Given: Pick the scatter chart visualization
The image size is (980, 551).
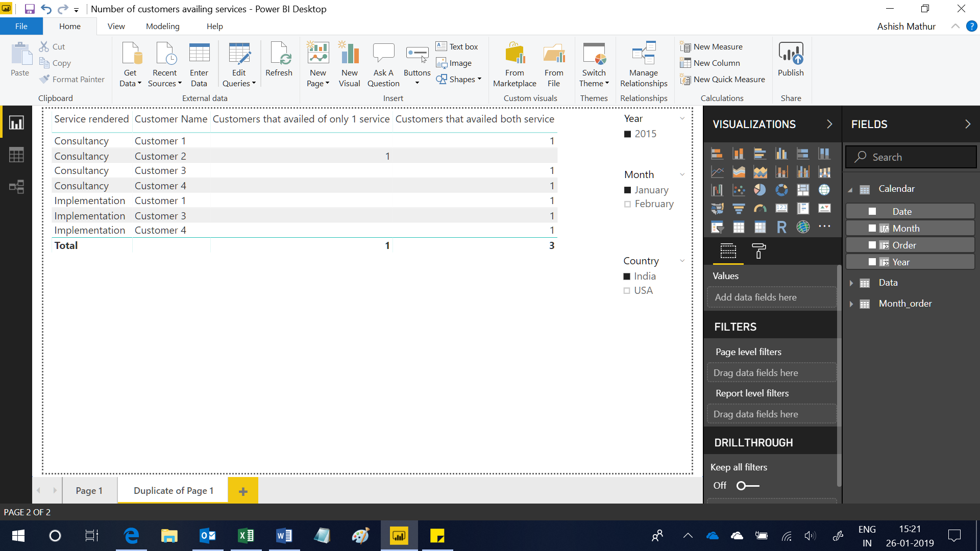Looking at the screenshot, I should (x=739, y=190).
